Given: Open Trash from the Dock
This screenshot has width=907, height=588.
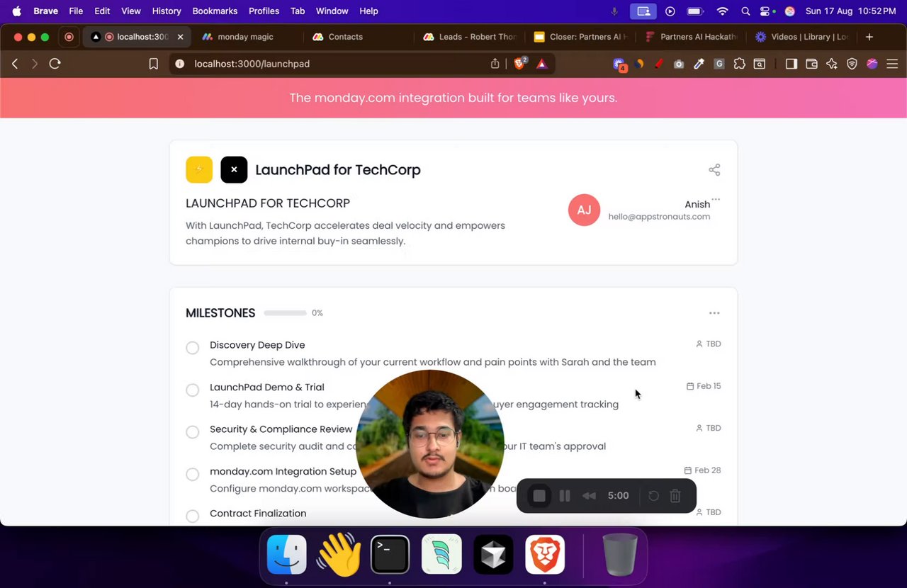Looking at the screenshot, I should tap(619, 554).
